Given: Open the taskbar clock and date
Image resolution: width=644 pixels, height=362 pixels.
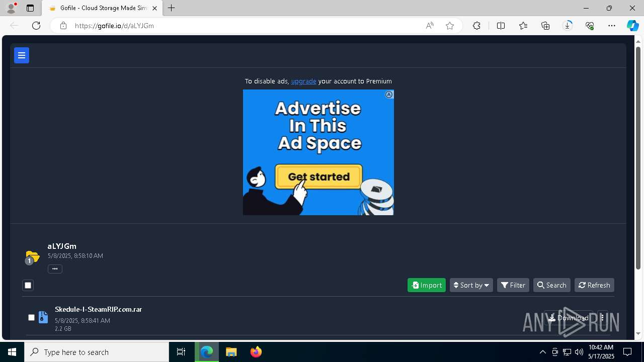Looking at the screenshot, I should [x=601, y=352].
